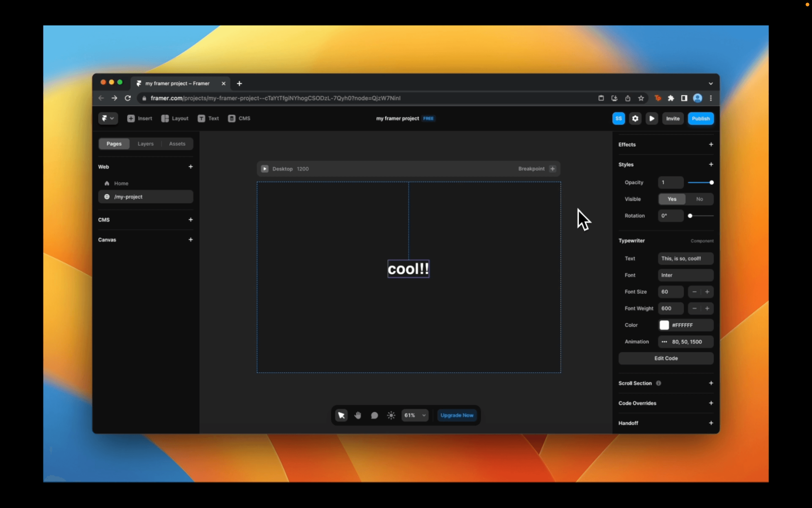Select the /my-project page

[x=145, y=196]
